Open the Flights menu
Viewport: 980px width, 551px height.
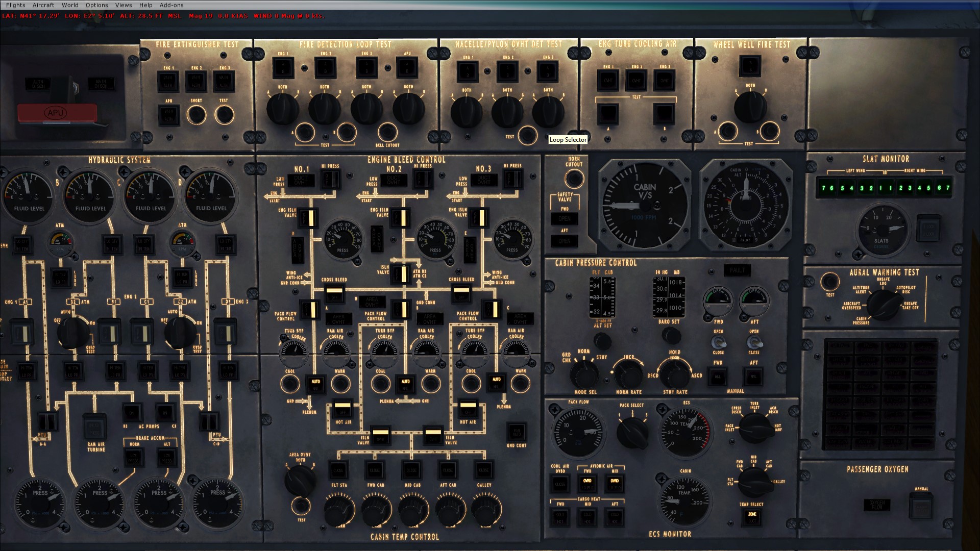[15, 5]
